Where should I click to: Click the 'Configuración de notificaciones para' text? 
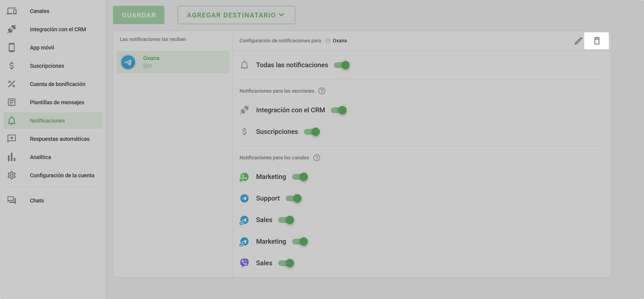(280, 41)
